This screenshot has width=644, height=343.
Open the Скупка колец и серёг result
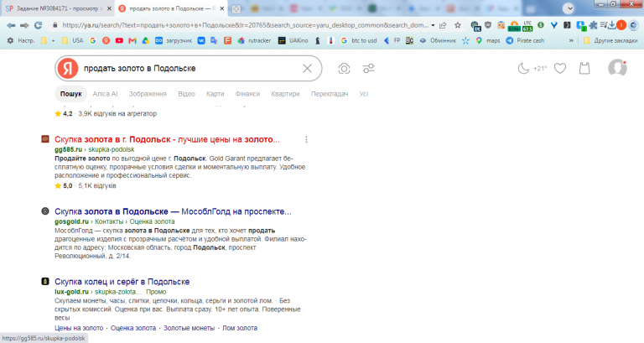click(x=122, y=282)
